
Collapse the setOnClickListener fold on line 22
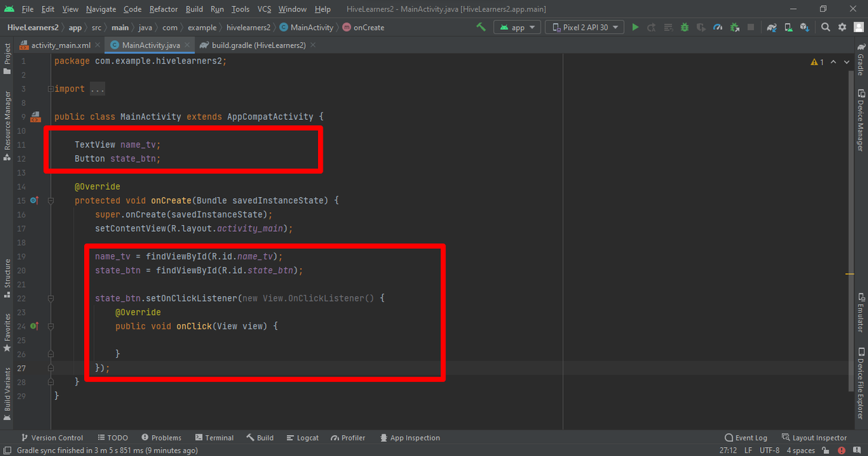(x=51, y=298)
